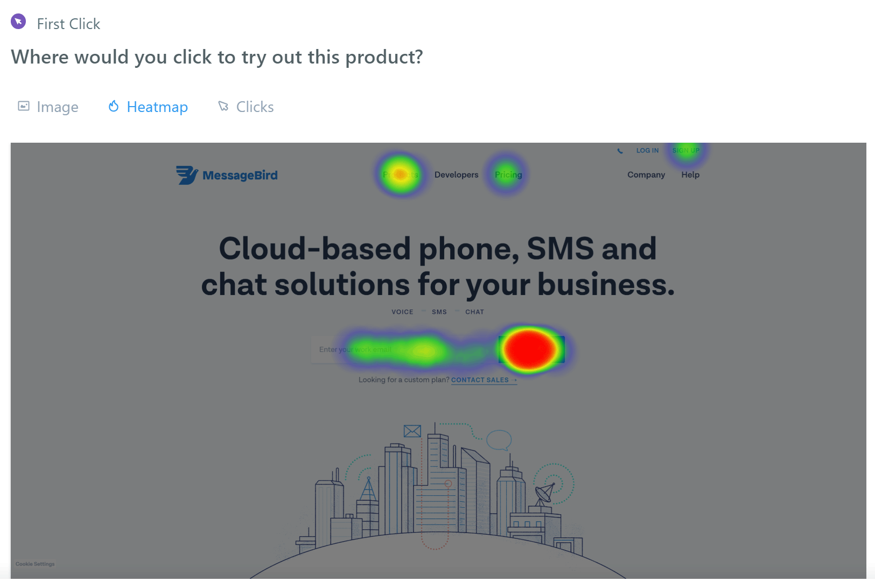The height and width of the screenshot is (588, 875).
Task: Click the MessageBird bird logo
Action: (187, 175)
